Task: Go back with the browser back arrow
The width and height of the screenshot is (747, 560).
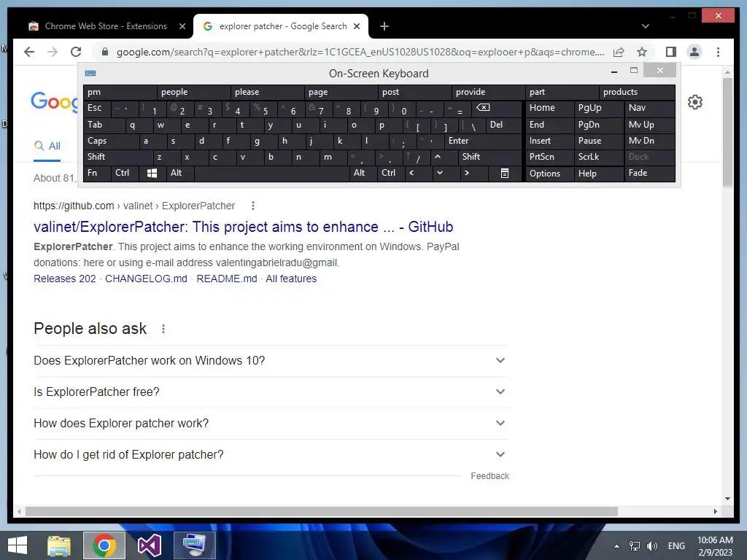Action: 29,52
